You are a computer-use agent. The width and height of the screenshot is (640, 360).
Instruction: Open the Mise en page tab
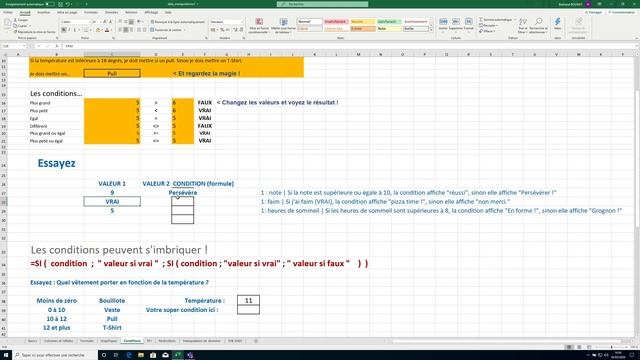[67, 13]
